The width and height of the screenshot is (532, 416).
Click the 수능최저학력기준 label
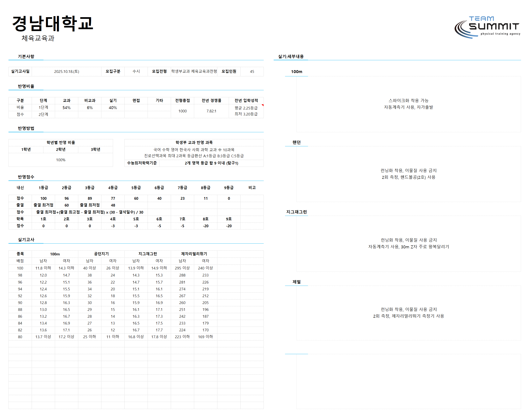tap(142, 163)
